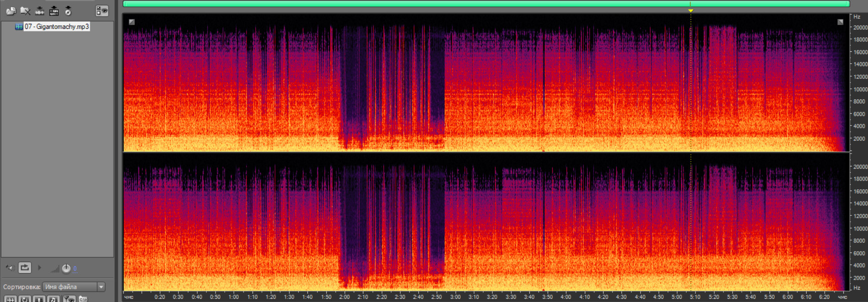Click the left 'чмс' time format label
Screen dimensions: 868x302
(129, 297)
